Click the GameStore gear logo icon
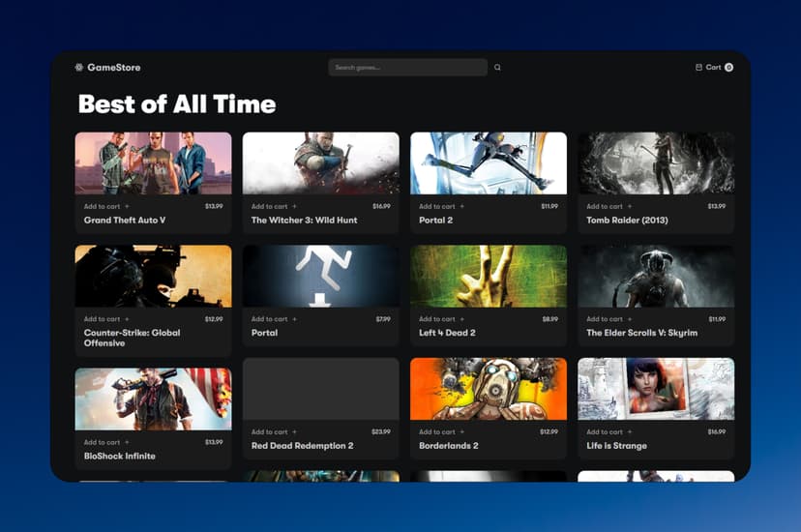Image resolution: width=801 pixels, height=532 pixels. (x=79, y=68)
